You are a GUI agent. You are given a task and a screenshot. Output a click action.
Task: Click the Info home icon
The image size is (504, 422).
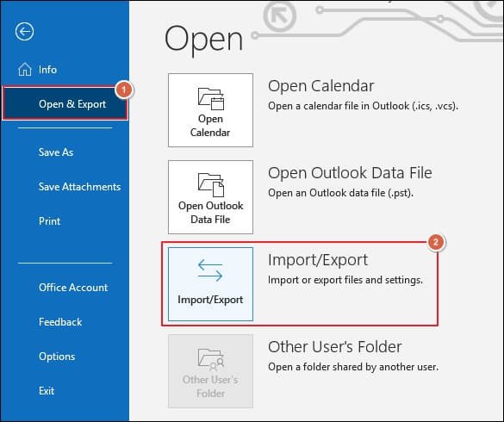coord(25,69)
